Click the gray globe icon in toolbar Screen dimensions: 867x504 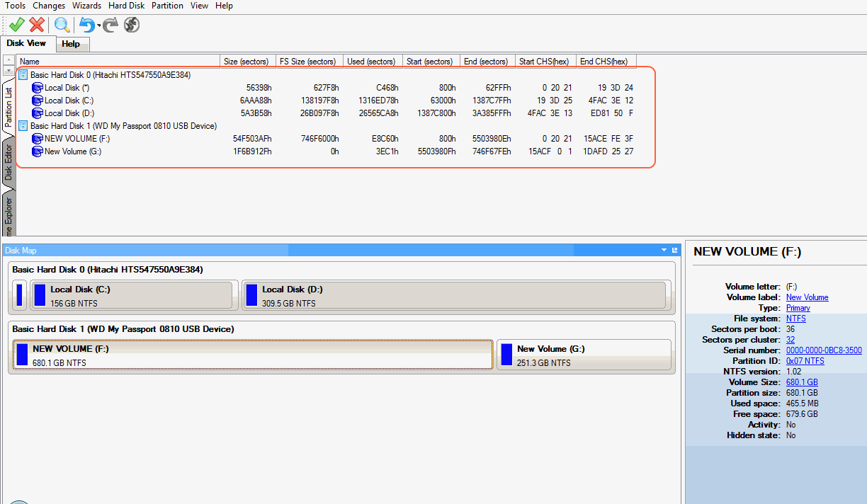(x=131, y=25)
